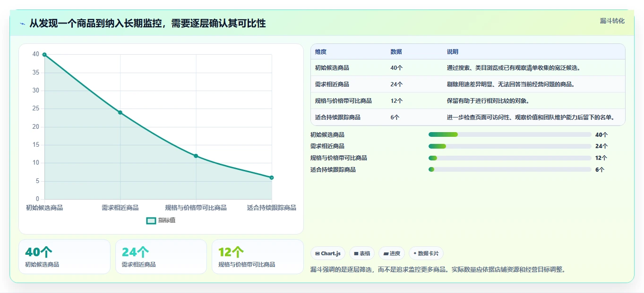
Task: Select the 数据卡片 chip
Action: pos(426,253)
